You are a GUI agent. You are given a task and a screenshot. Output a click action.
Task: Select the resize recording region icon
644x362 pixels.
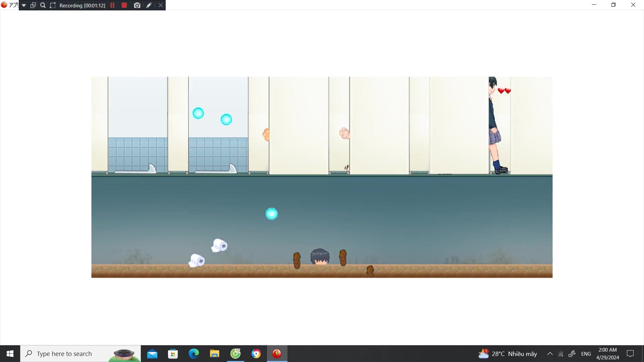tap(53, 5)
